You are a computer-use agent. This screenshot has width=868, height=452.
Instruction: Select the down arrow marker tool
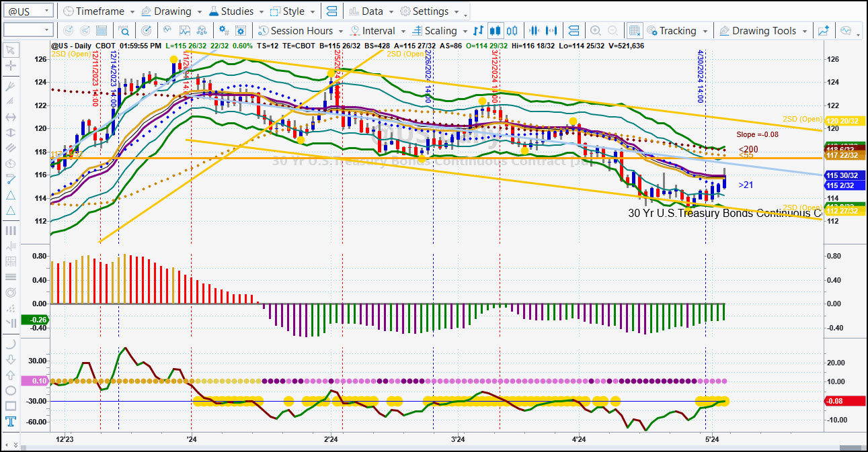(x=11, y=359)
